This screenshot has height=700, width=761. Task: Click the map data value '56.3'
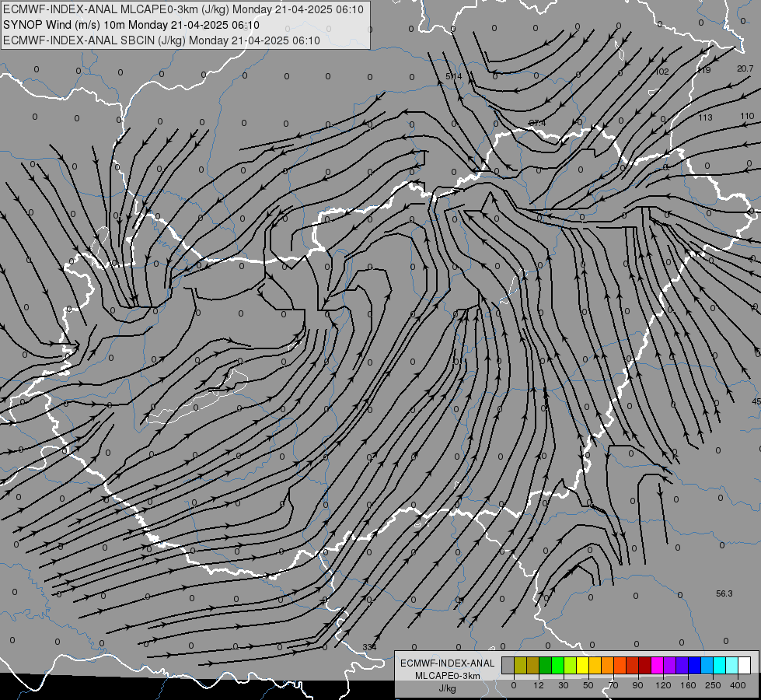[x=724, y=593]
